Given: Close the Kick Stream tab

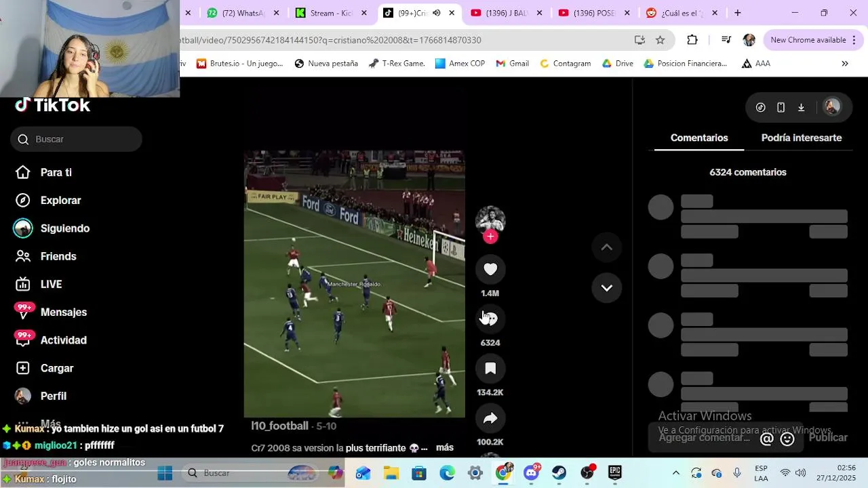Looking at the screenshot, I should pyautogui.click(x=364, y=13).
